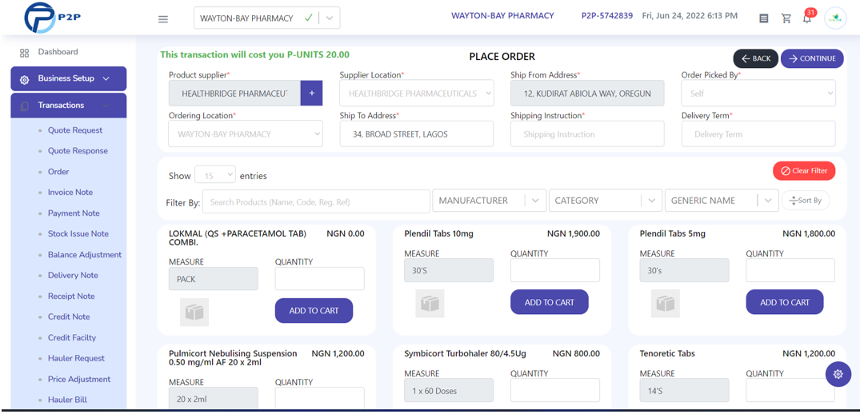
Task: Open the user profile avatar
Action: coord(834,18)
